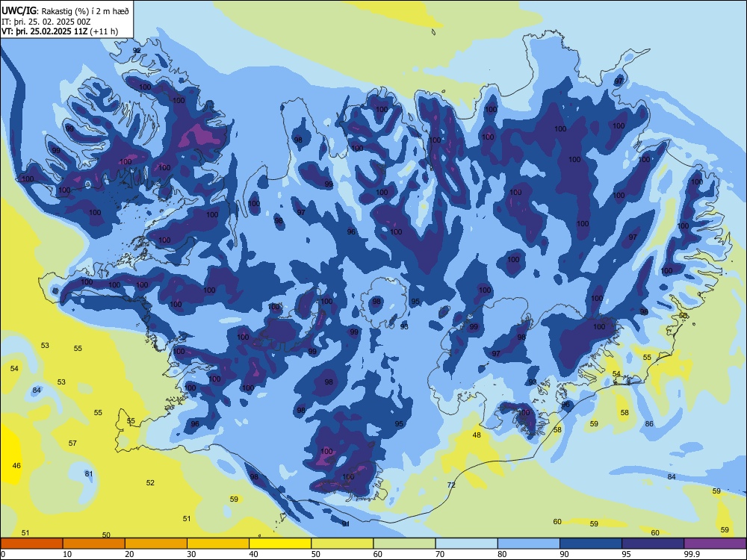Choose the pale blue 70–80 legend swatch

click(466, 544)
